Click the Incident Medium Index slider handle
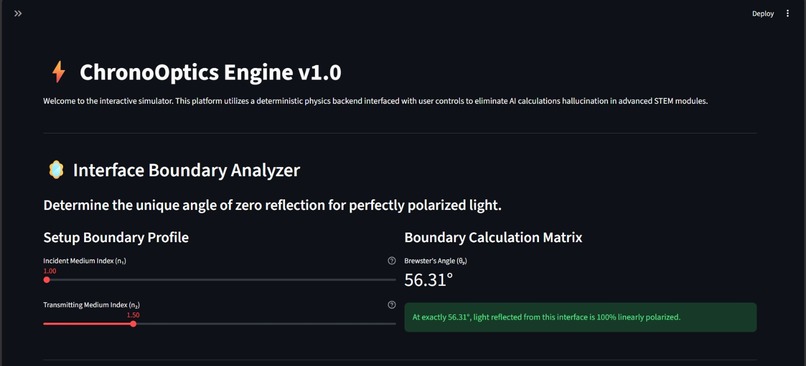806x366 pixels. tap(47, 280)
